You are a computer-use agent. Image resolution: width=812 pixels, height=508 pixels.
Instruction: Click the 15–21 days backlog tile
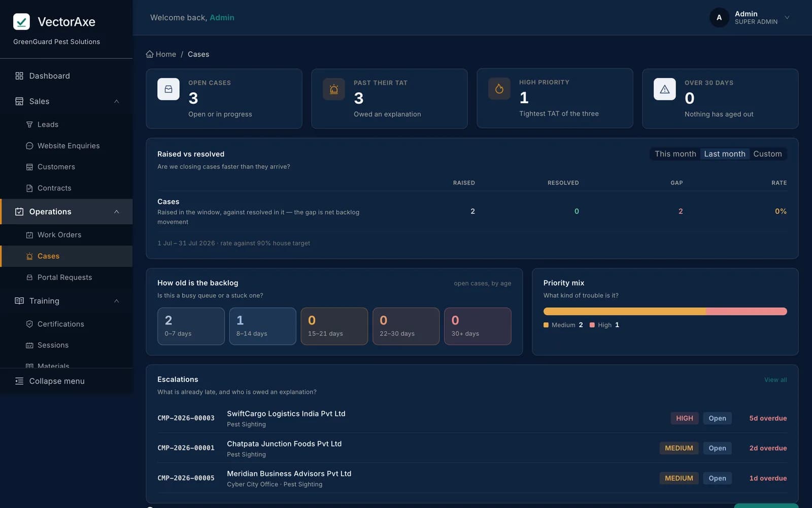click(334, 326)
